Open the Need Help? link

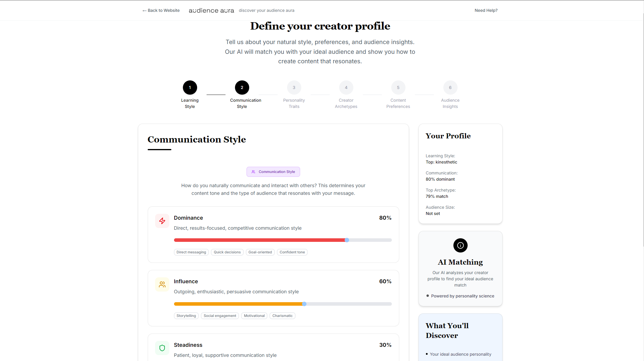pos(486,10)
